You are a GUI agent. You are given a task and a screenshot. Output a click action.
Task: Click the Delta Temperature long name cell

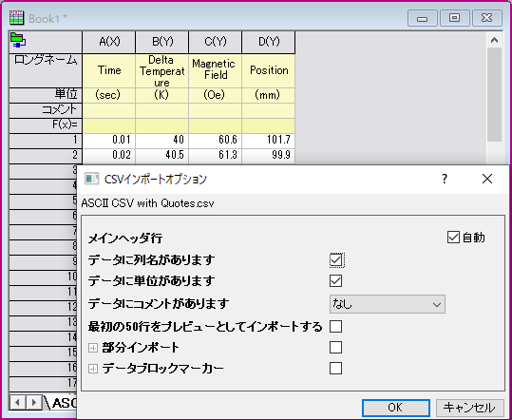tap(162, 70)
